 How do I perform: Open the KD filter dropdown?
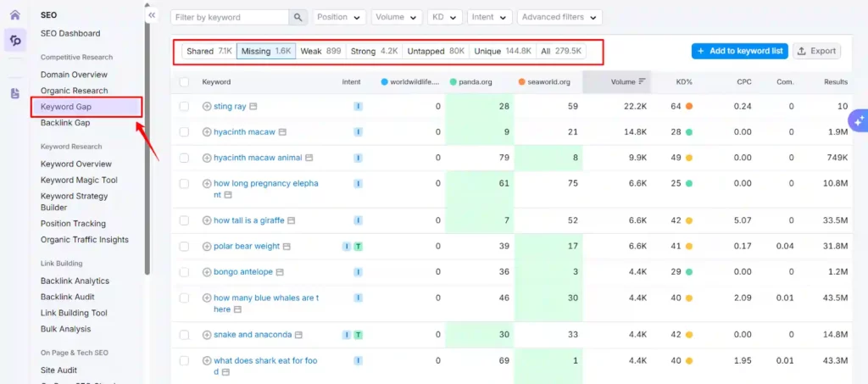coord(445,17)
